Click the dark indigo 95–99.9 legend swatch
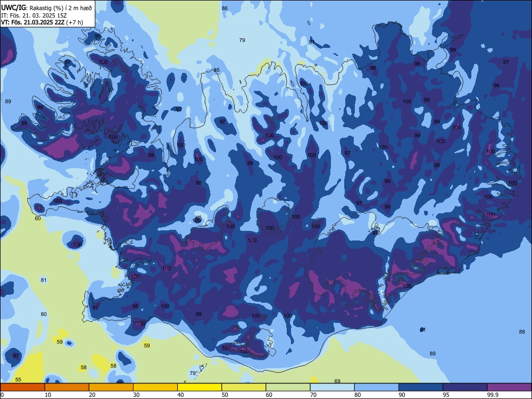532x399 pixels. pyautogui.click(x=465, y=387)
